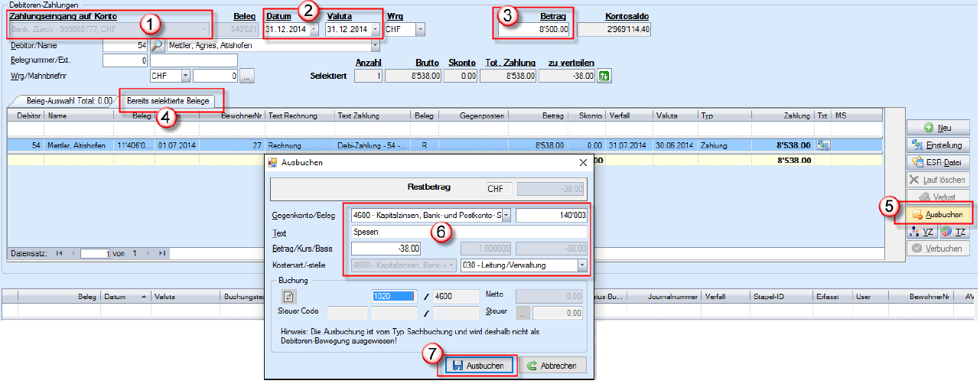Click the Abbrechen button in dialog
The image size is (980, 384).
pos(554,366)
